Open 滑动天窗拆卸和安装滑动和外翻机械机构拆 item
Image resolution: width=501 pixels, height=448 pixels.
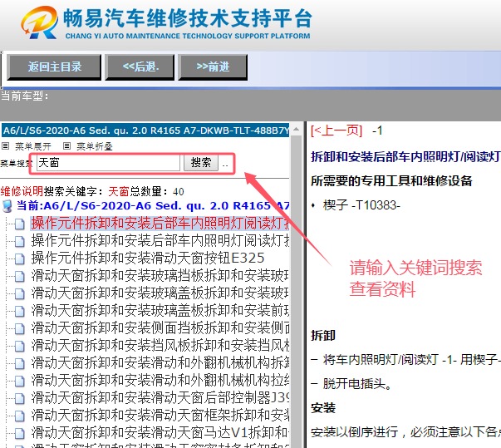(160, 363)
